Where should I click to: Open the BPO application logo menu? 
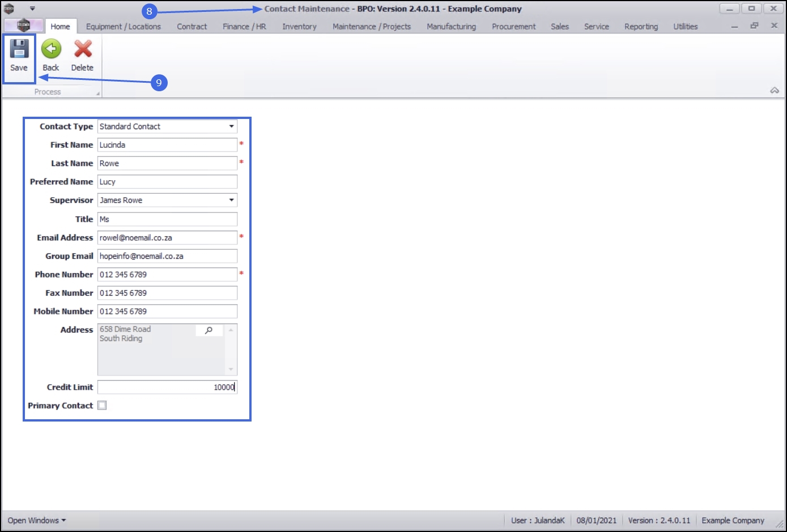(x=23, y=25)
